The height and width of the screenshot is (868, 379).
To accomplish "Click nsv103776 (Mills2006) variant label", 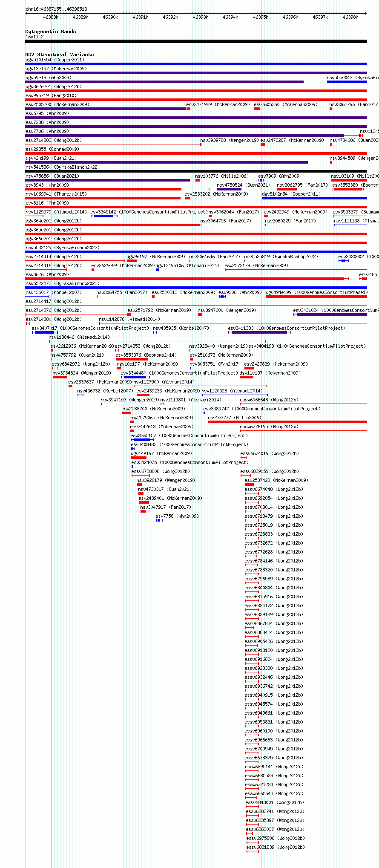I will (222, 176).
